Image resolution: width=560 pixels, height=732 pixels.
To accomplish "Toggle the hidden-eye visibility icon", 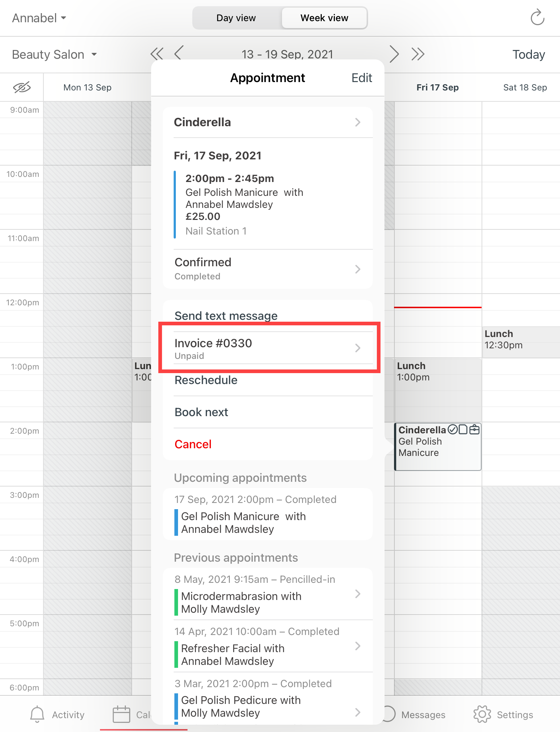I will coord(22,88).
